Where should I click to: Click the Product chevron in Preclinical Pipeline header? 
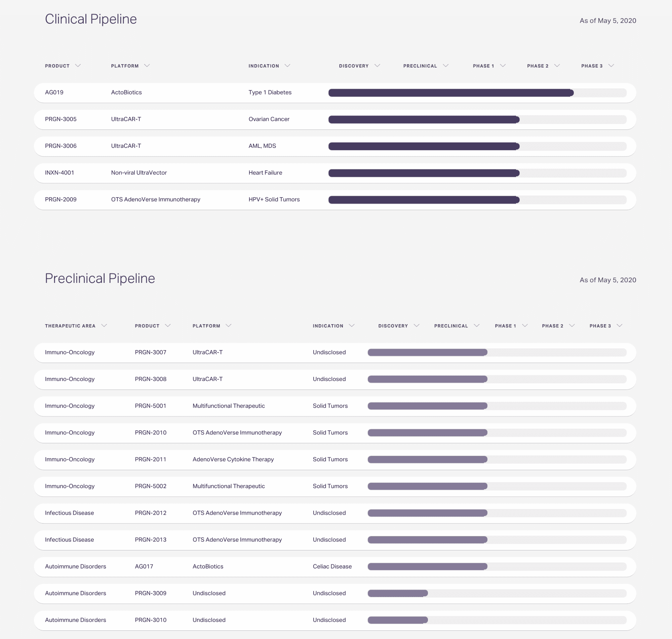[168, 326]
